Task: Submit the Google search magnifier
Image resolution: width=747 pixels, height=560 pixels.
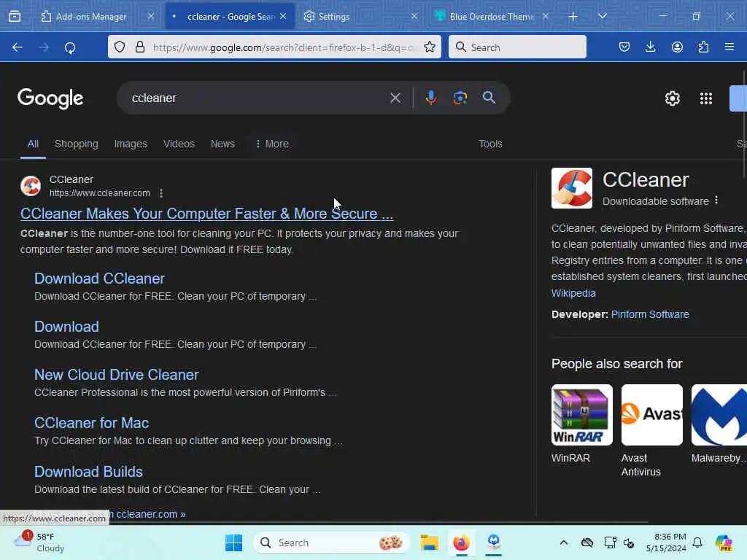Action: pos(489,98)
